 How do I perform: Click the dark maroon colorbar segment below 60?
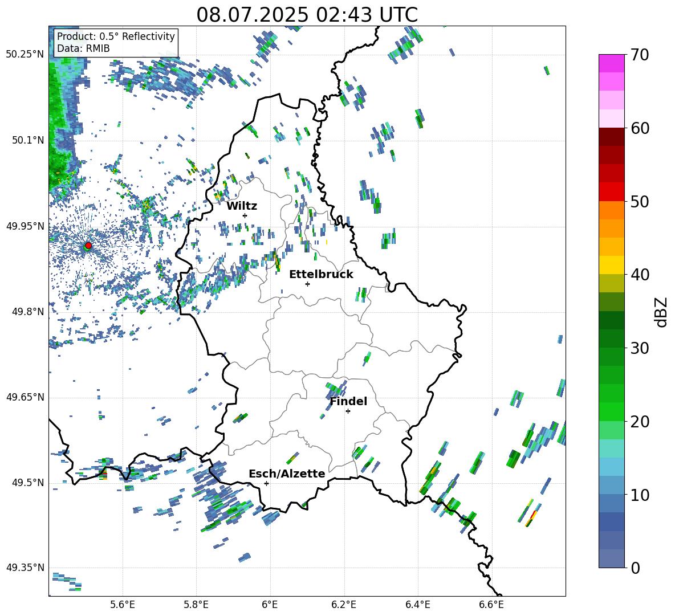611,137
